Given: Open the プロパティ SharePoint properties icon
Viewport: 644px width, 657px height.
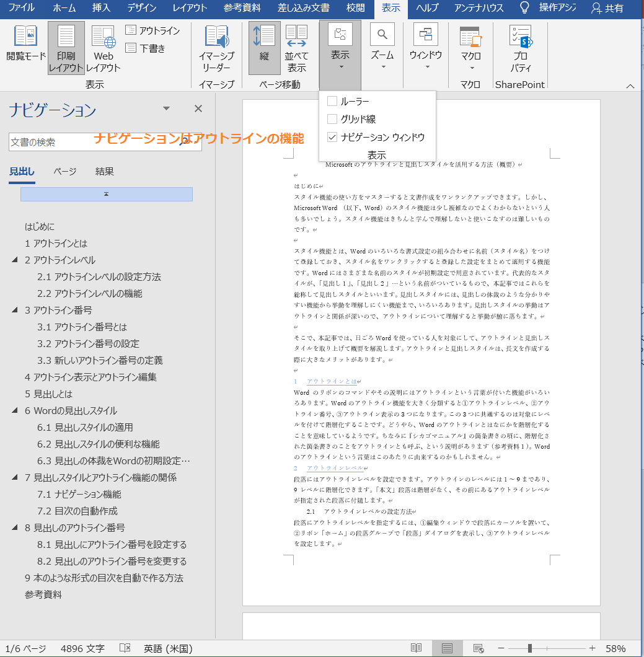Looking at the screenshot, I should [x=521, y=48].
